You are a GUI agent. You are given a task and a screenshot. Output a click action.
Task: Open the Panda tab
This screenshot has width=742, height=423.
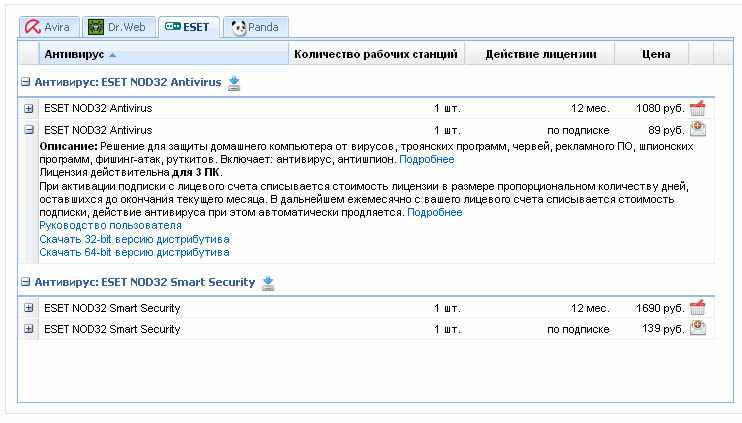point(256,27)
